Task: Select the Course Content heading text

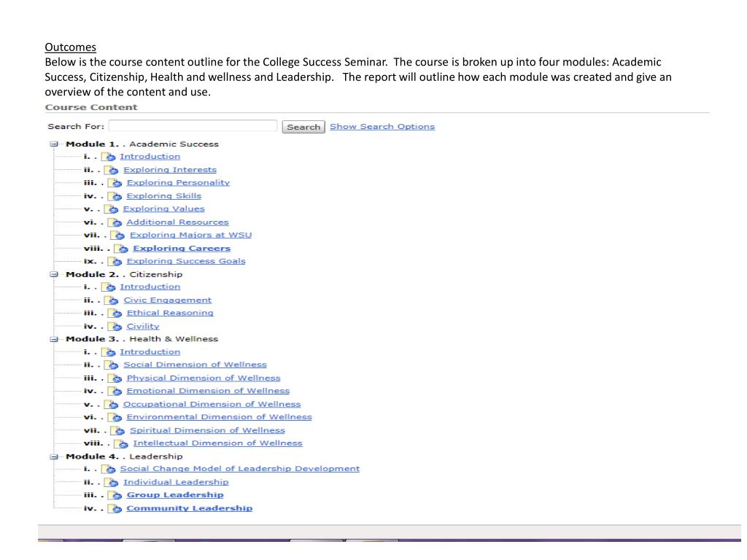Action: pyautogui.click(x=91, y=108)
